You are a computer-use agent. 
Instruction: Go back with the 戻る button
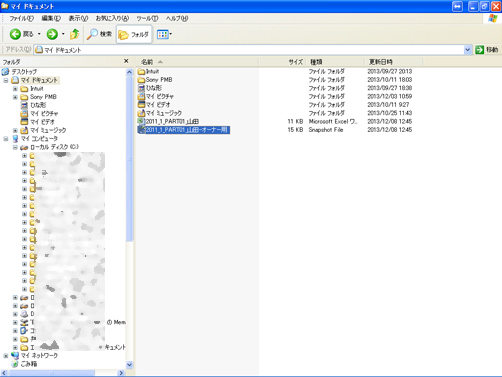coord(21,34)
